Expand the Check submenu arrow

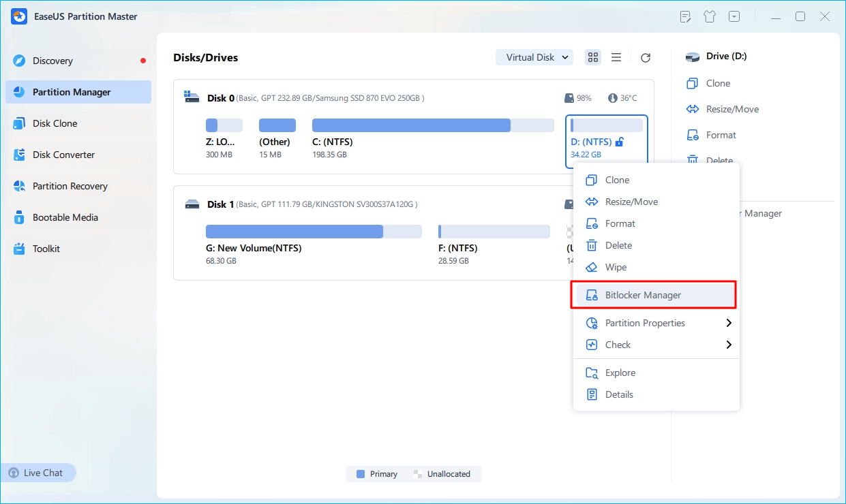(x=729, y=345)
